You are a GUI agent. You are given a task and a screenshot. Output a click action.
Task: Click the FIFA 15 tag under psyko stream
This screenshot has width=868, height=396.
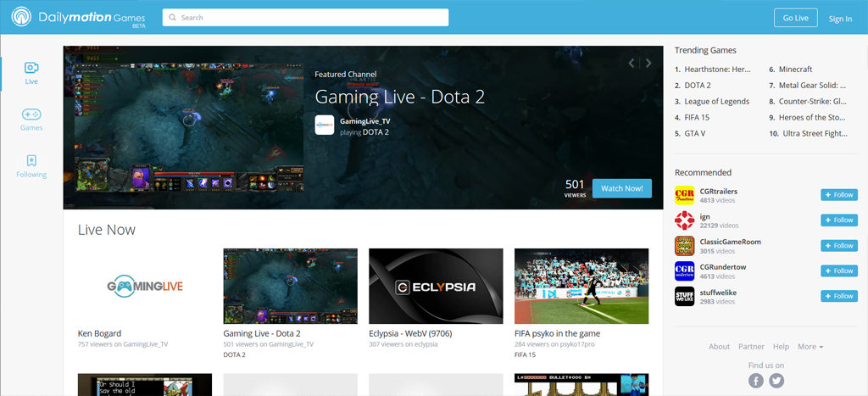[525, 354]
